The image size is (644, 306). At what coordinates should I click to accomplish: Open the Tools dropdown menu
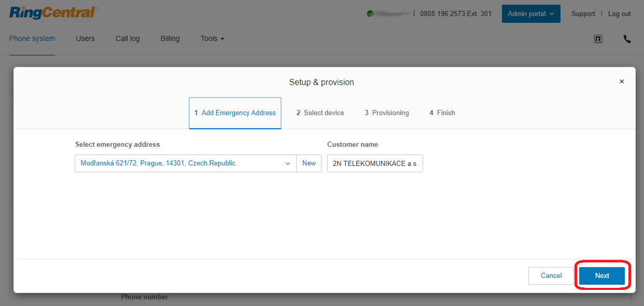point(212,39)
